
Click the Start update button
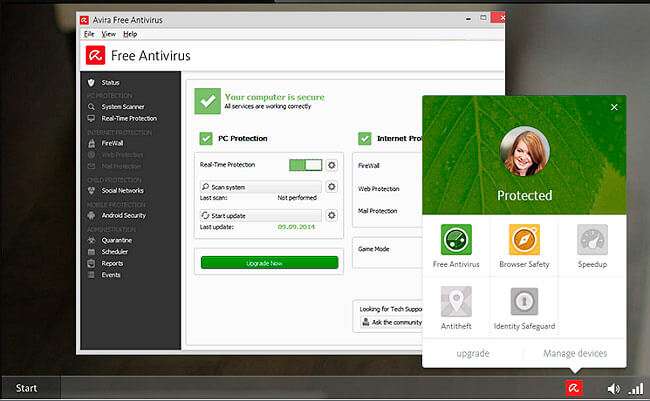point(261,216)
